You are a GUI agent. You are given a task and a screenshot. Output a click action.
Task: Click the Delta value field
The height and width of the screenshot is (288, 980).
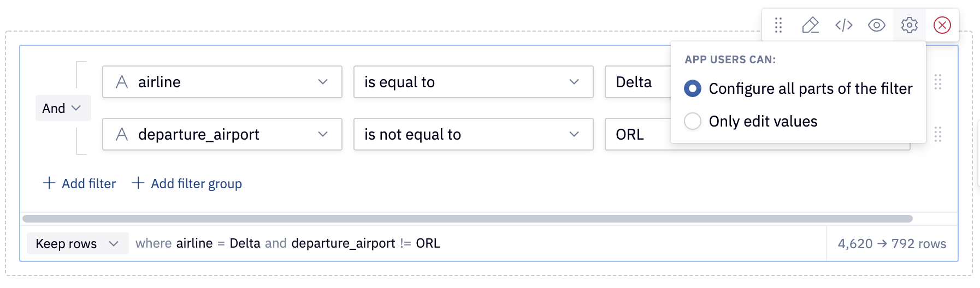point(637,82)
